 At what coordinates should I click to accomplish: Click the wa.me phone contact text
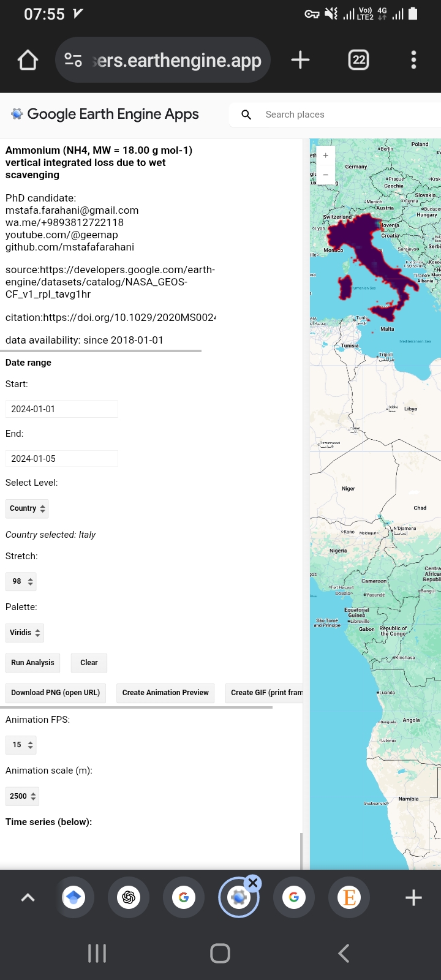(64, 222)
